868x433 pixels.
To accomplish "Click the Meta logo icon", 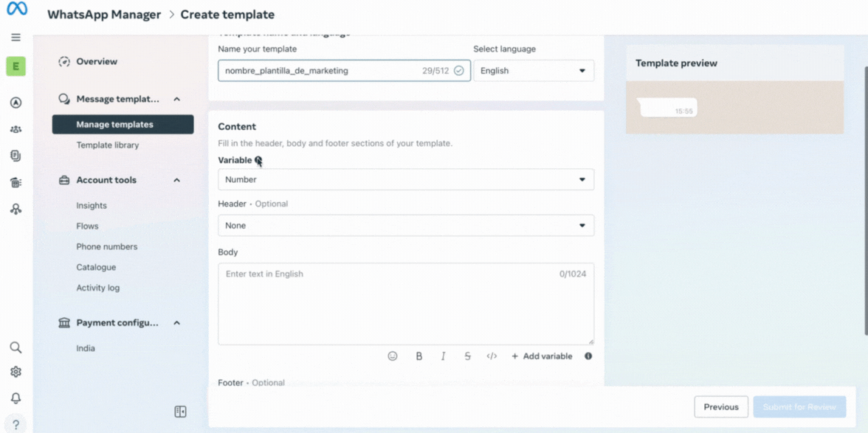I will click(x=16, y=10).
